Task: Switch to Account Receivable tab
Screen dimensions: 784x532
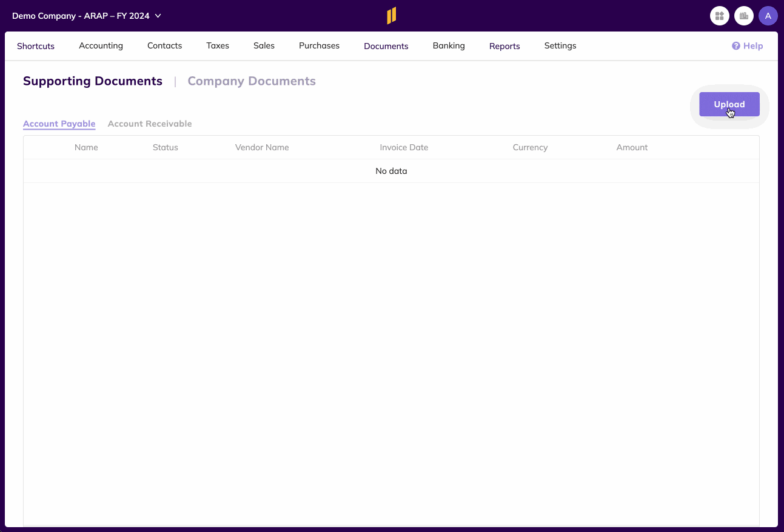Action: (150, 124)
